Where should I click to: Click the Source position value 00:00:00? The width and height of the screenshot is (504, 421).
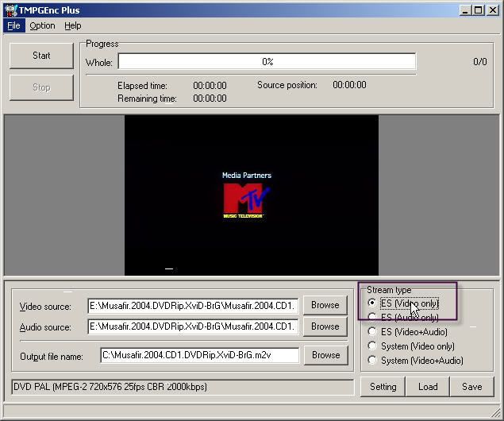pos(349,85)
